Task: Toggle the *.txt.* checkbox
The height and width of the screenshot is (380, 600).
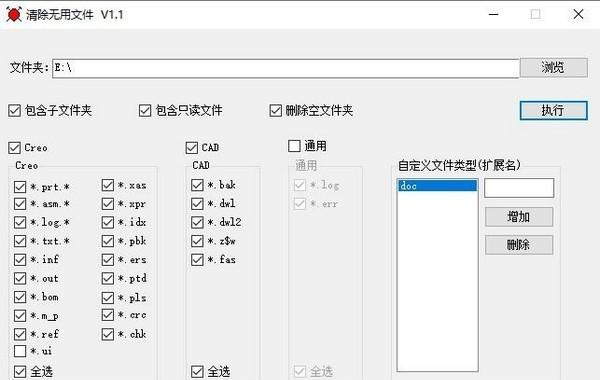Action: (20, 241)
